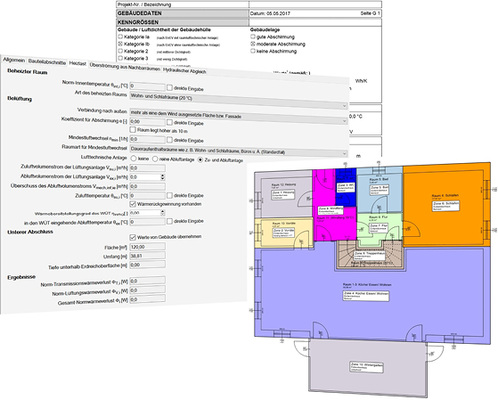Image resolution: width=498 pixels, height=400 pixels.
Task: Click Wärmebereitstellungsgrad des WÜT spinner arrows
Action: tap(163, 212)
